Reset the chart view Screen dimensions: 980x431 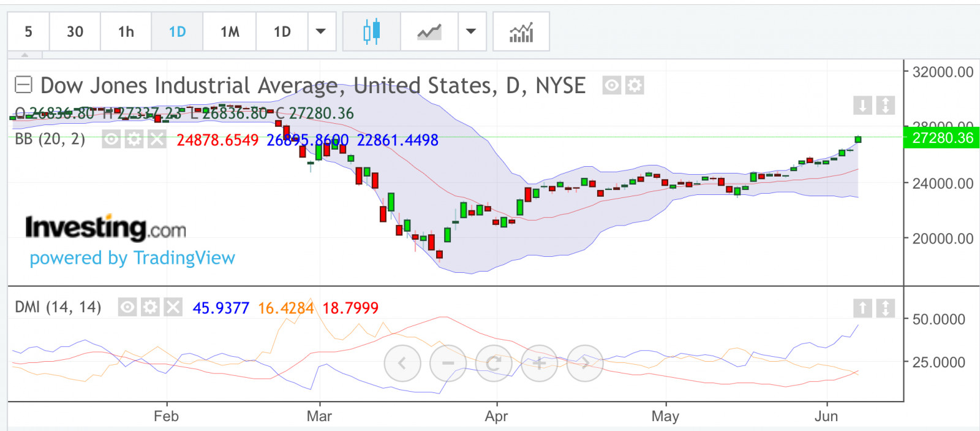point(494,363)
